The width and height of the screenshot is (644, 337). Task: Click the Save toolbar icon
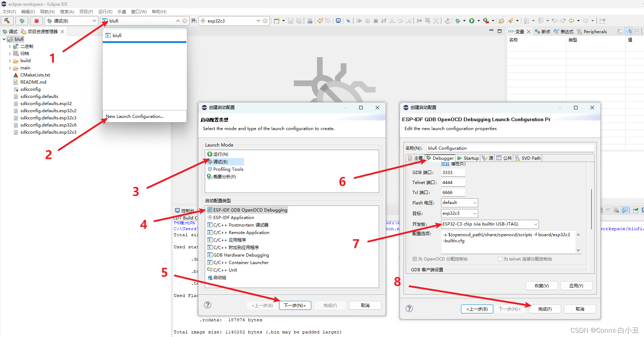[291, 21]
